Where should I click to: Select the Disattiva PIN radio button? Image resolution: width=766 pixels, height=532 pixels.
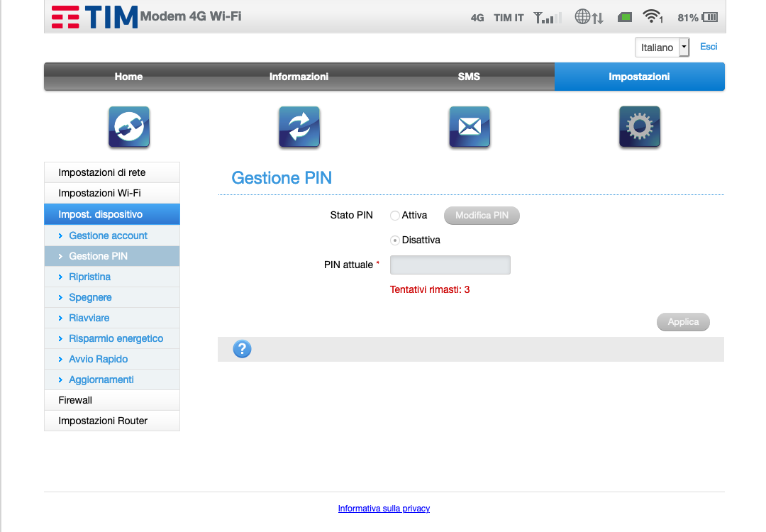coord(395,240)
